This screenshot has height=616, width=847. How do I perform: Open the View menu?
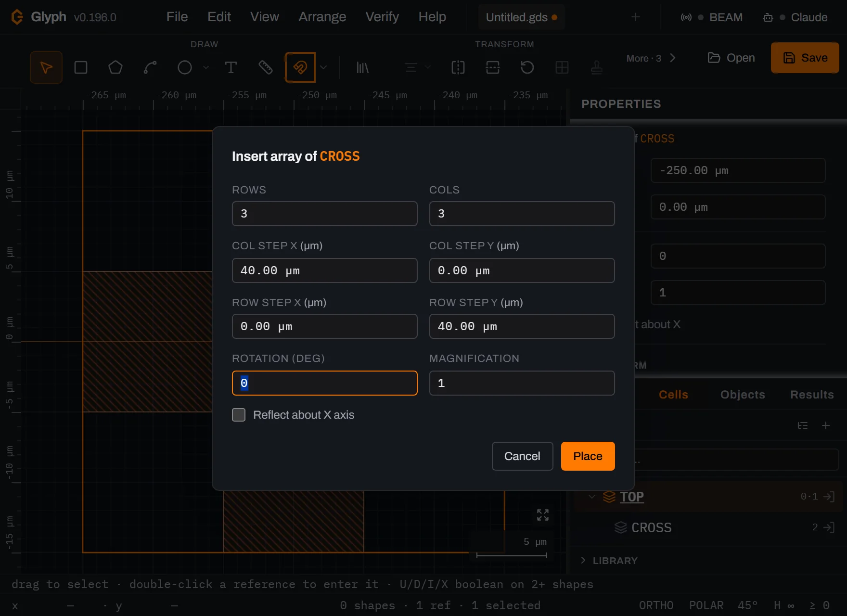(264, 17)
